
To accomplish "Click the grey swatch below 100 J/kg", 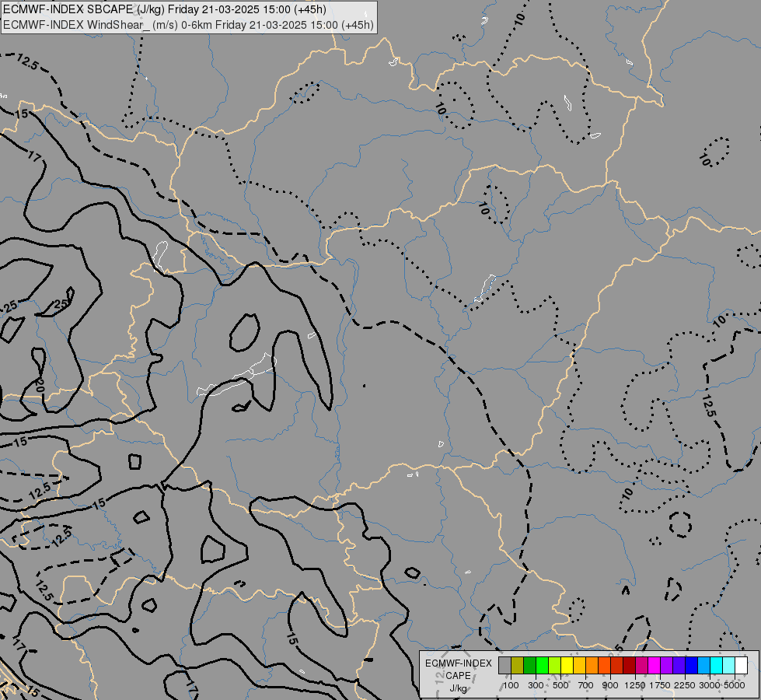I will click(504, 666).
